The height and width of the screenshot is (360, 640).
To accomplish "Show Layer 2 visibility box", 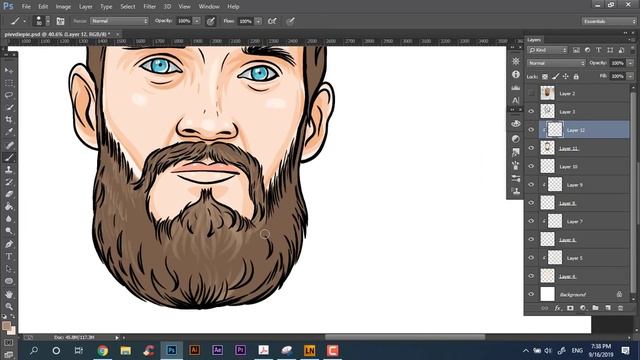I will pyautogui.click(x=531, y=93).
